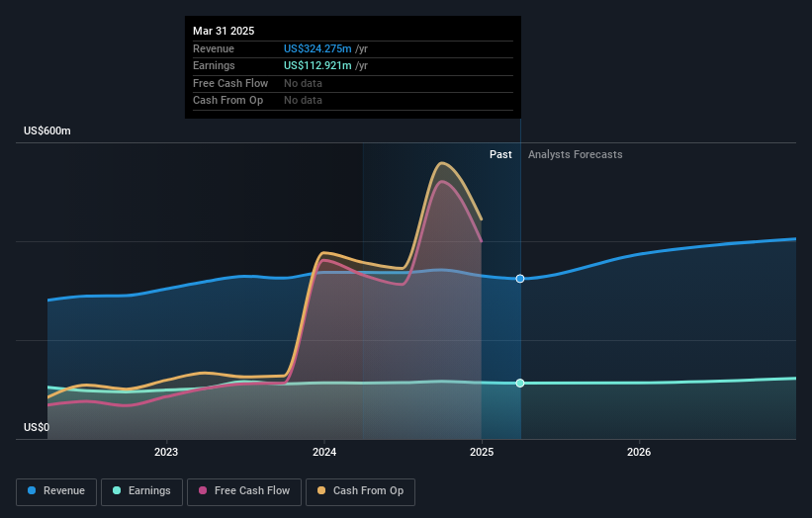Click the Free Cash Flow row in tooltip
Viewport: 812px width, 518px height.
353,83
